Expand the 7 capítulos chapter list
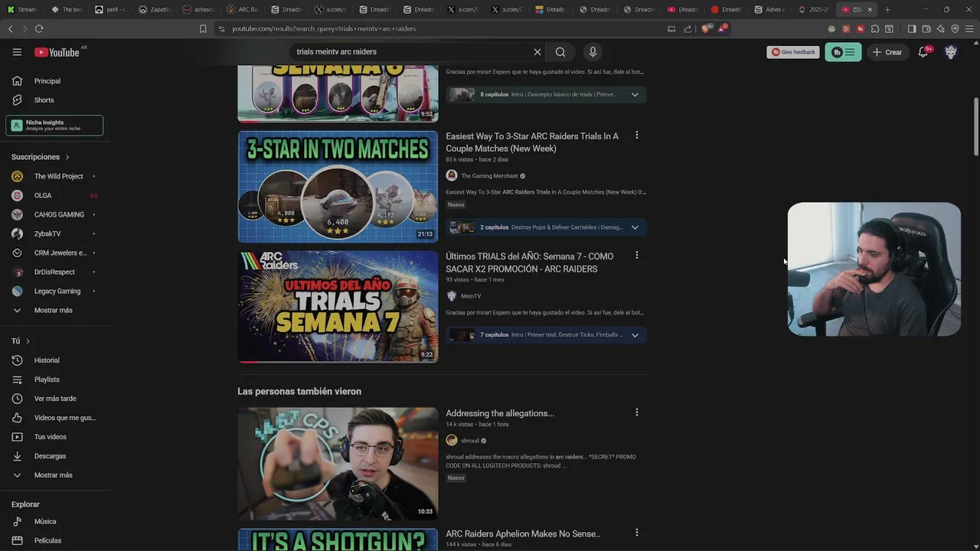This screenshot has height=551, width=980. coord(635,335)
